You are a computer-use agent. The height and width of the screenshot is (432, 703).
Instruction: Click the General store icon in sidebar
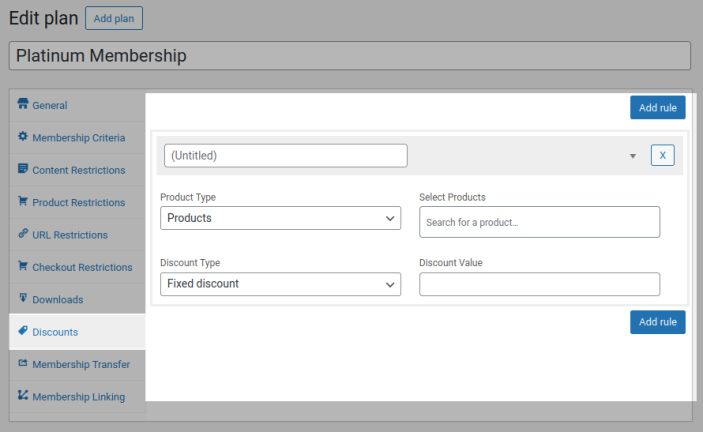pyautogui.click(x=23, y=104)
